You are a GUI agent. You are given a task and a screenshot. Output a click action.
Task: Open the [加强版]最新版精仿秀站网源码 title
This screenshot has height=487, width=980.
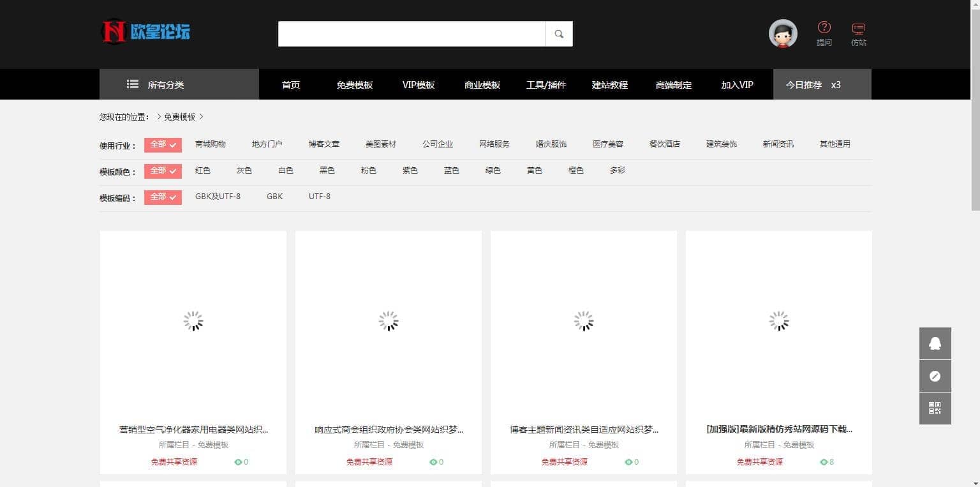pyautogui.click(x=779, y=430)
